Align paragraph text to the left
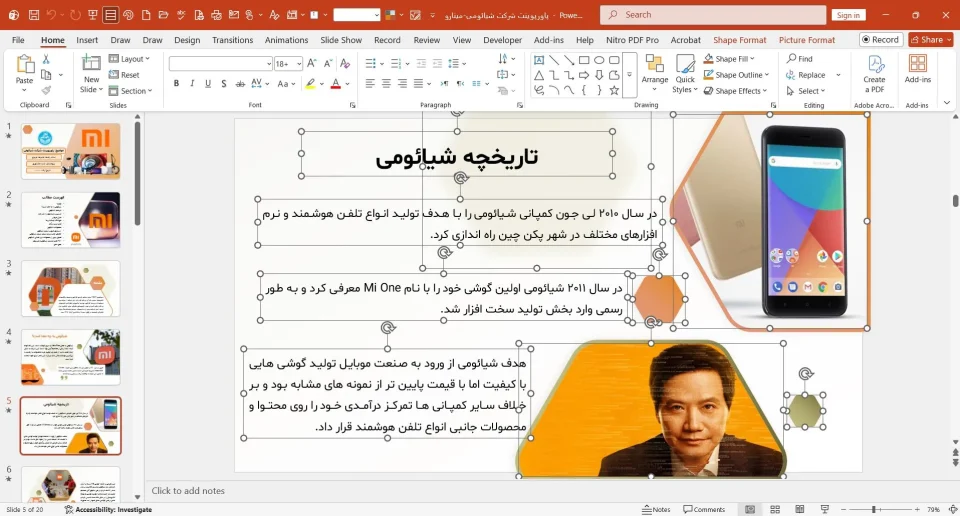The width and height of the screenshot is (960, 516). click(370, 83)
